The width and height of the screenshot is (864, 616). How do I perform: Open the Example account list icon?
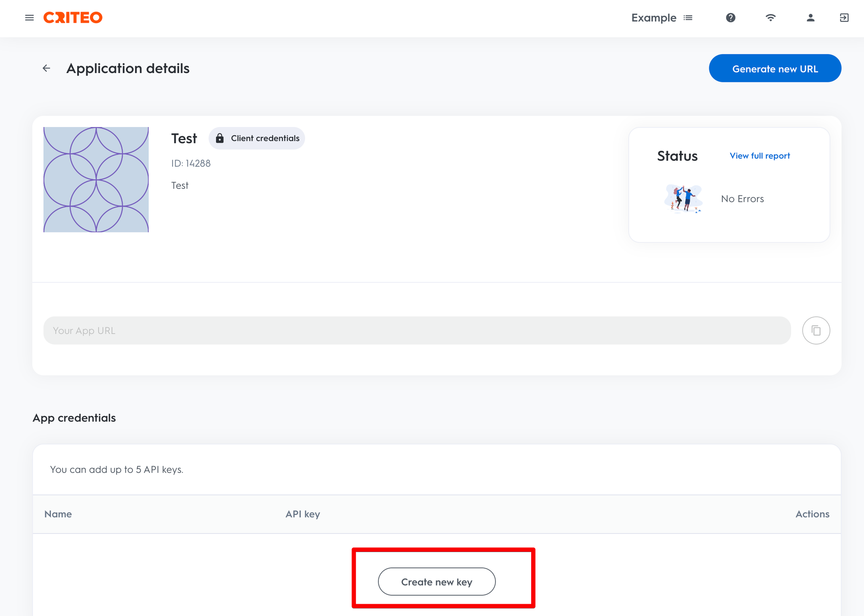[x=688, y=18]
